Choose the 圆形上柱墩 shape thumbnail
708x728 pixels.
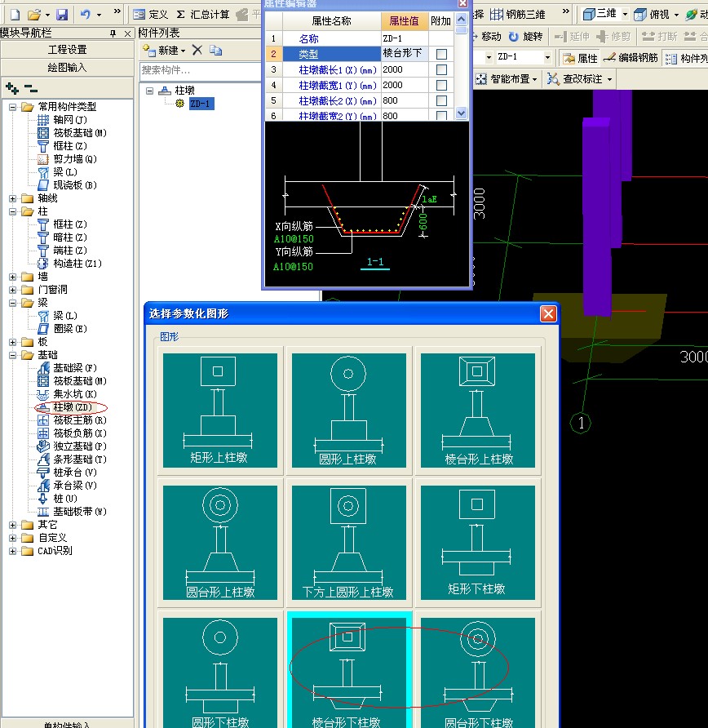point(349,411)
